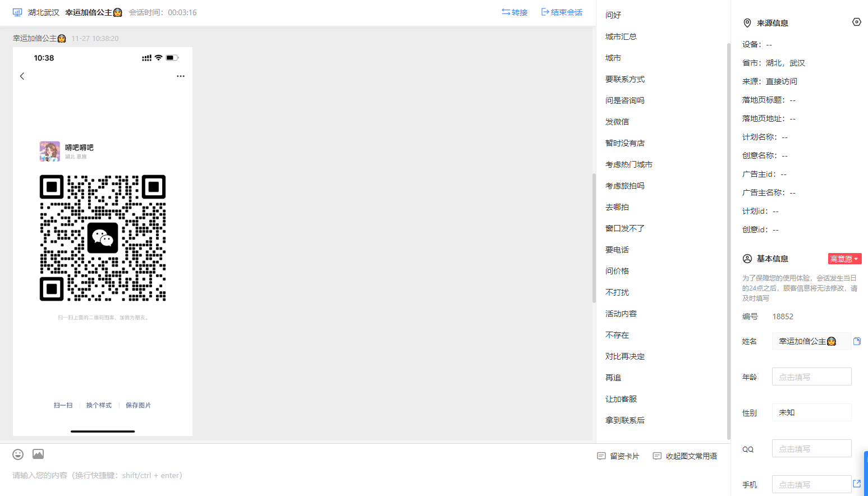Choose the 窗口发不了 quick phrase

625,228
